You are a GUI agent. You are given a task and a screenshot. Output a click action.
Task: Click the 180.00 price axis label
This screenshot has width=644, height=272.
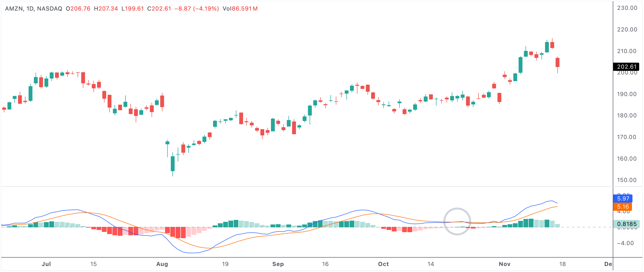point(626,115)
